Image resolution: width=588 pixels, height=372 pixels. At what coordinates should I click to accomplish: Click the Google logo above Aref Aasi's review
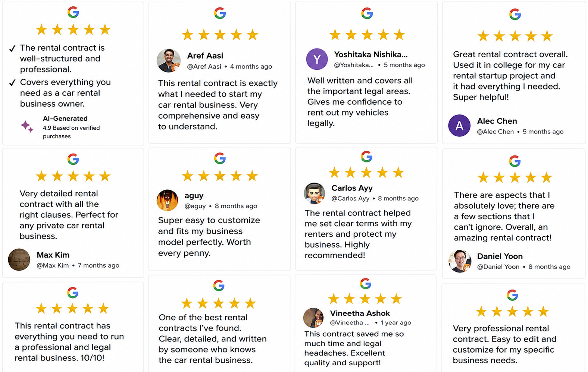(220, 13)
